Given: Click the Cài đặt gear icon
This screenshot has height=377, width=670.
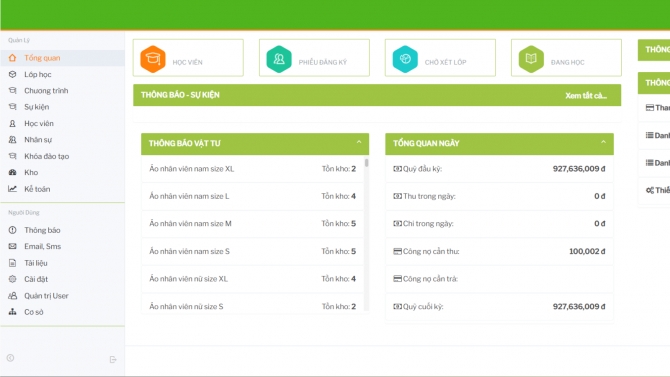Looking at the screenshot, I should 12,279.
